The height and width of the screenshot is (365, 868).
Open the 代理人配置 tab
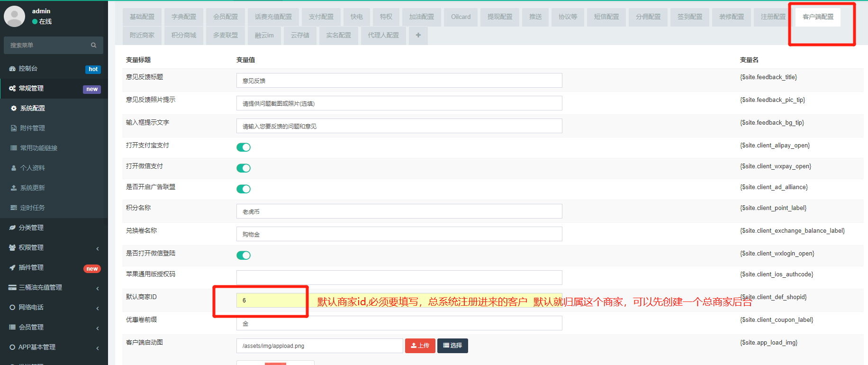point(383,35)
